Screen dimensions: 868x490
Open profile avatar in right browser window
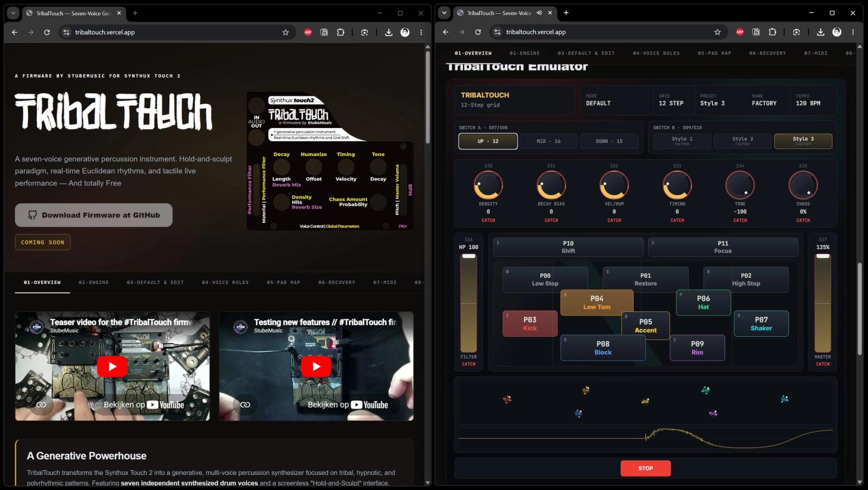(x=837, y=33)
